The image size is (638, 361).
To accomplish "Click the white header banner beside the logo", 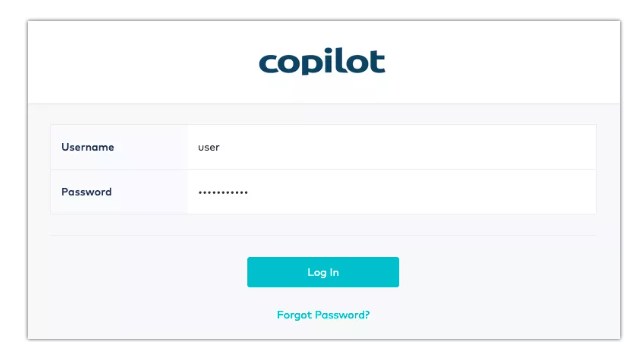I will 488,61.
